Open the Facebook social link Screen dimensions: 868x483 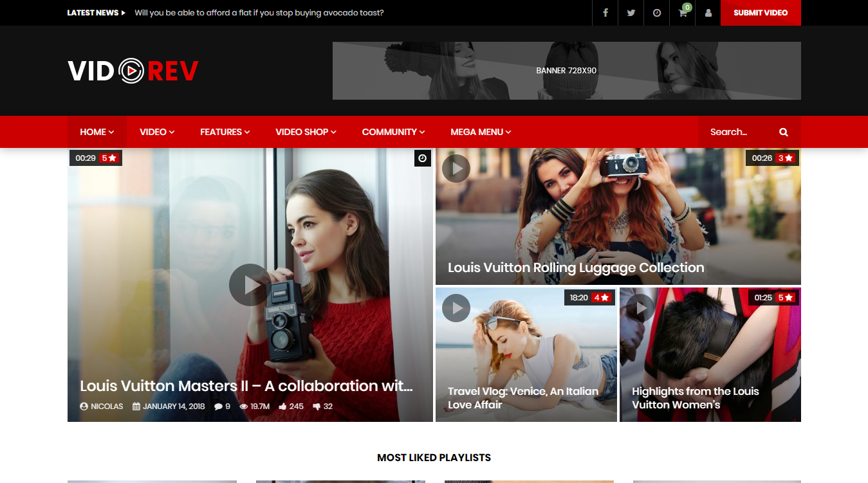pos(605,13)
